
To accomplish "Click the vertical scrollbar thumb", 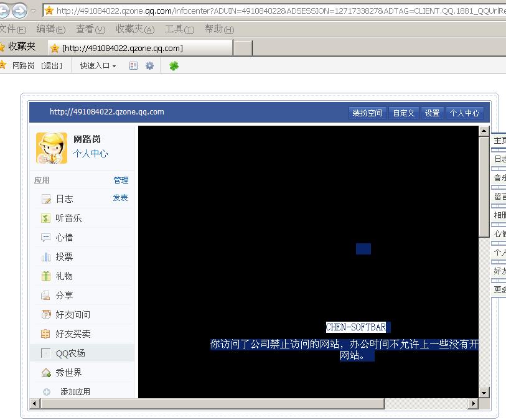I will point(484,187).
